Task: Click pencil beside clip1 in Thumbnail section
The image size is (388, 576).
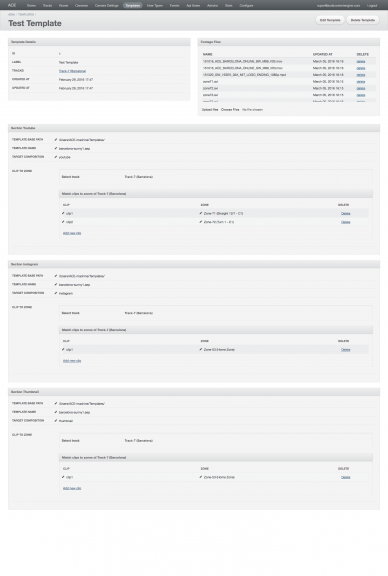Action: (x=63, y=477)
